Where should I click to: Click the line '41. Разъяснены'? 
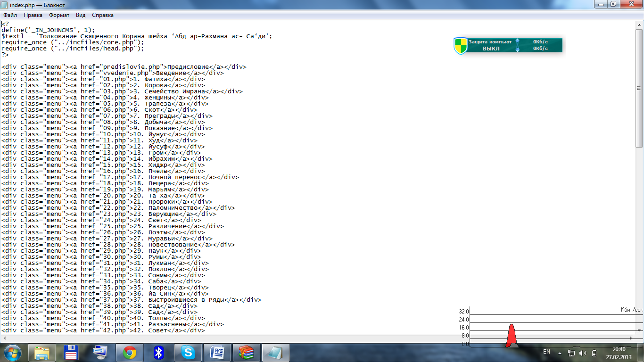(x=113, y=324)
